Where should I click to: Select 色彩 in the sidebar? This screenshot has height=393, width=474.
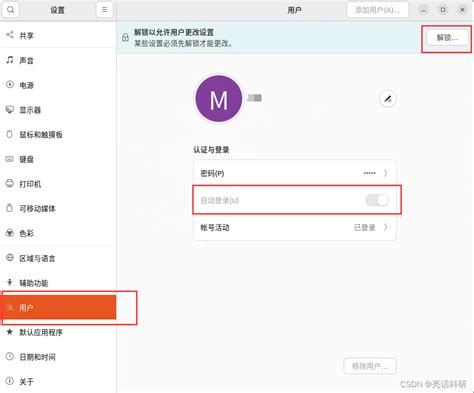58,233
